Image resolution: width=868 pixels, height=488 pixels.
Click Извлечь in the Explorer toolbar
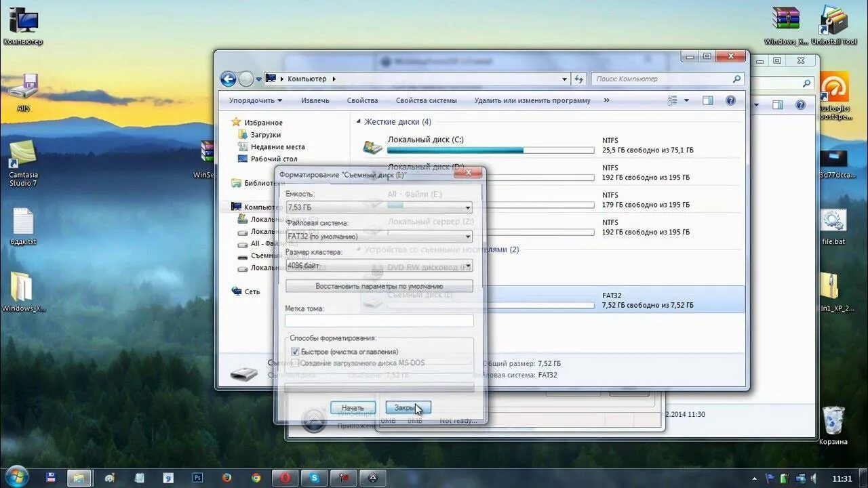(315, 100)
